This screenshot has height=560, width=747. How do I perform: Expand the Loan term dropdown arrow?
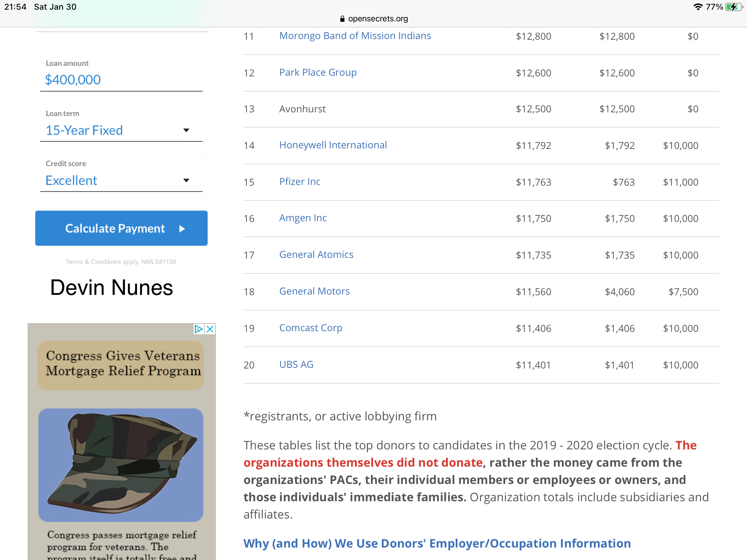pos(186,130)
